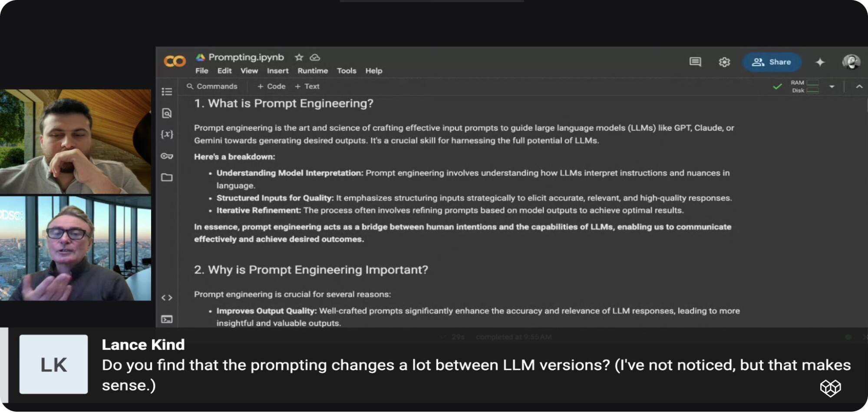868x413 pixels.
Task: Open the table of contents sidebar icon
Action: [167, 92]
